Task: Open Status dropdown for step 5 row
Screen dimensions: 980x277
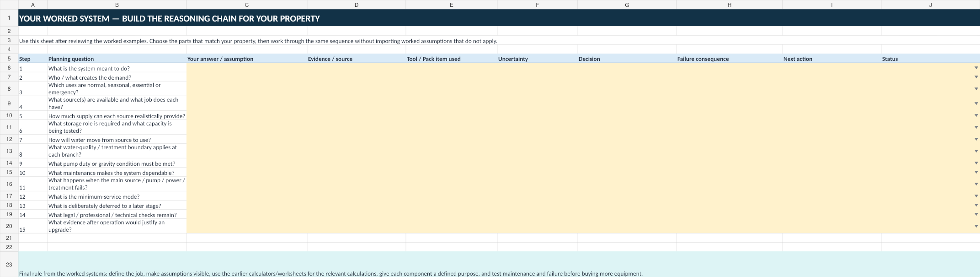Action: click(976, 115)
